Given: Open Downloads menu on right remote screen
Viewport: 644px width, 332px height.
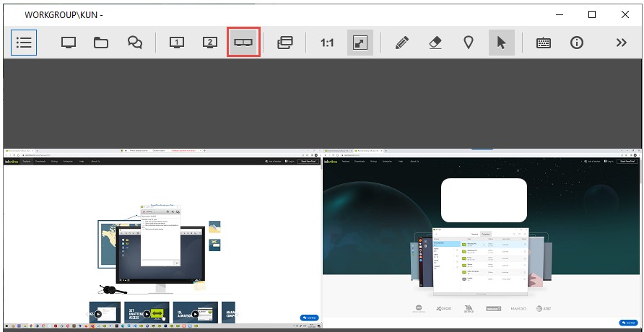Looking at the screenshot, I should (x=360, y=161).
